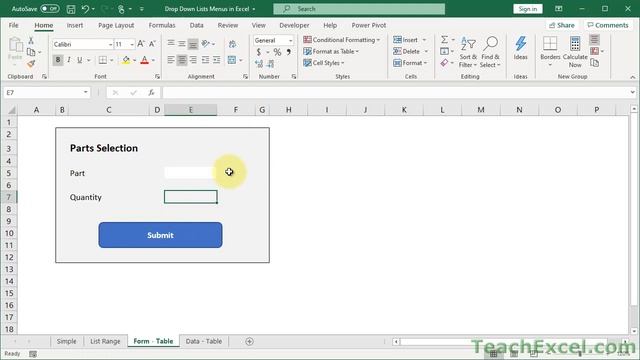Click the AutoSum sigma icon

(444, 40)
